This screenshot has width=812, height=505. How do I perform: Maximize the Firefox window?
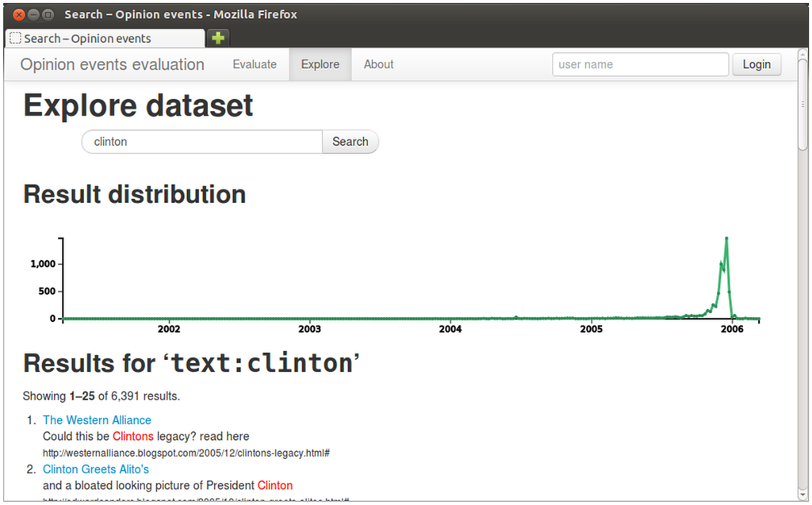click(48, 14)
